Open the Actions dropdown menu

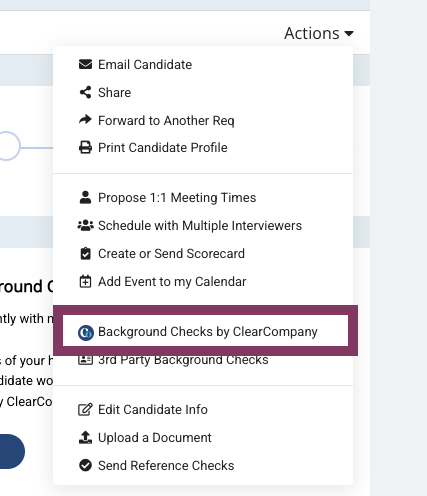[x=319, y=33]
